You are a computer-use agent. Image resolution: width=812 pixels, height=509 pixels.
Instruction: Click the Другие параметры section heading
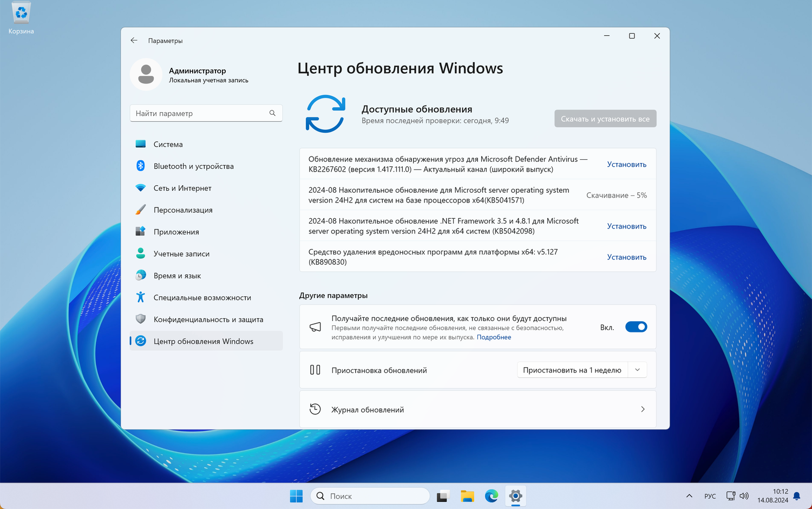click(x=333, y=295)
